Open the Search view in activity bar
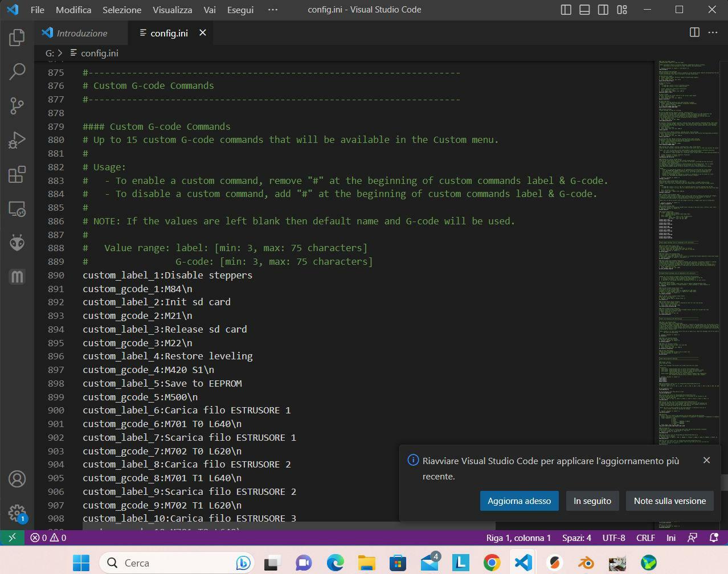This screenshot has width=728, height=574. coord(17,72)
